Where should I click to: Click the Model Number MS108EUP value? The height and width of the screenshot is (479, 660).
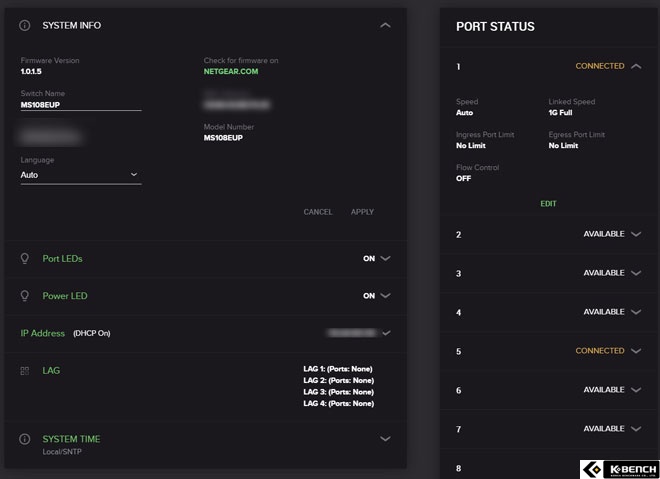pyautogui.click(x=223, y=138)
